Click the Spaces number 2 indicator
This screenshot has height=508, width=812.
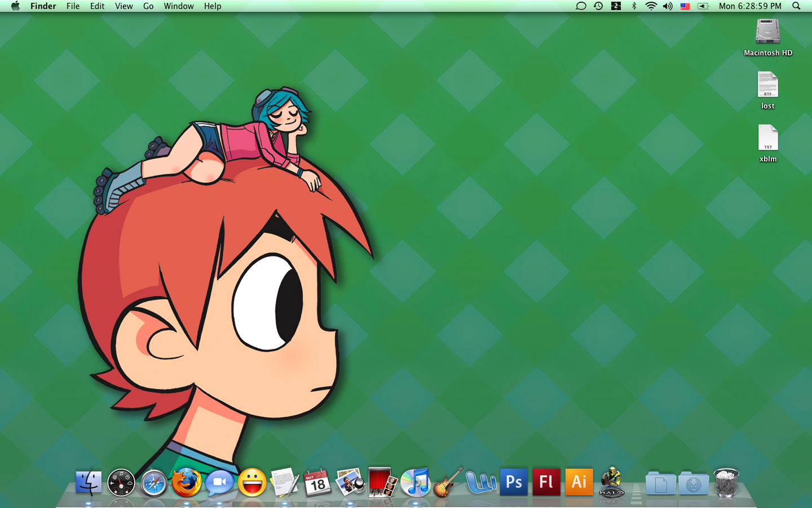[616, 6]
